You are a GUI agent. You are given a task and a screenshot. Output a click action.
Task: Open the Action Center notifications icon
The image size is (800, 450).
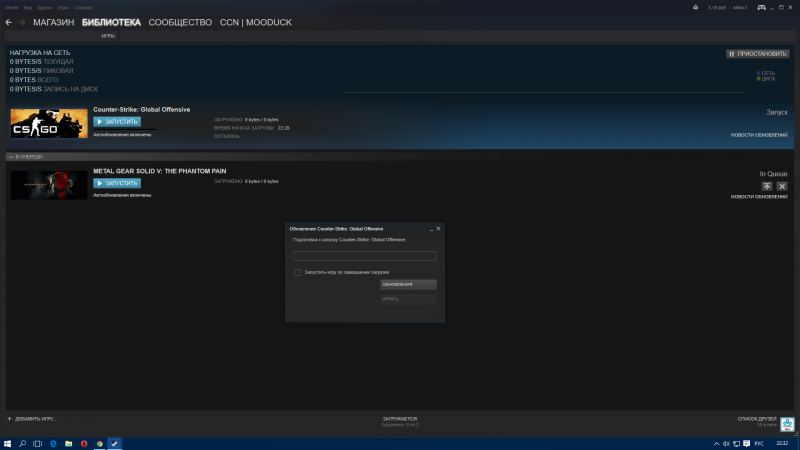746,444
